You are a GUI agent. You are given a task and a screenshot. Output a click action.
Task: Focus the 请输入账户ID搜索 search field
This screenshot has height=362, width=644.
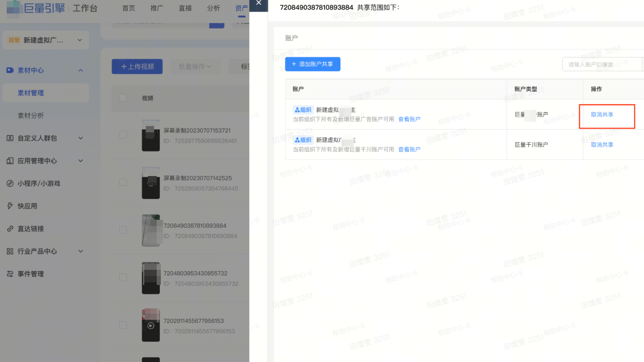602,65
